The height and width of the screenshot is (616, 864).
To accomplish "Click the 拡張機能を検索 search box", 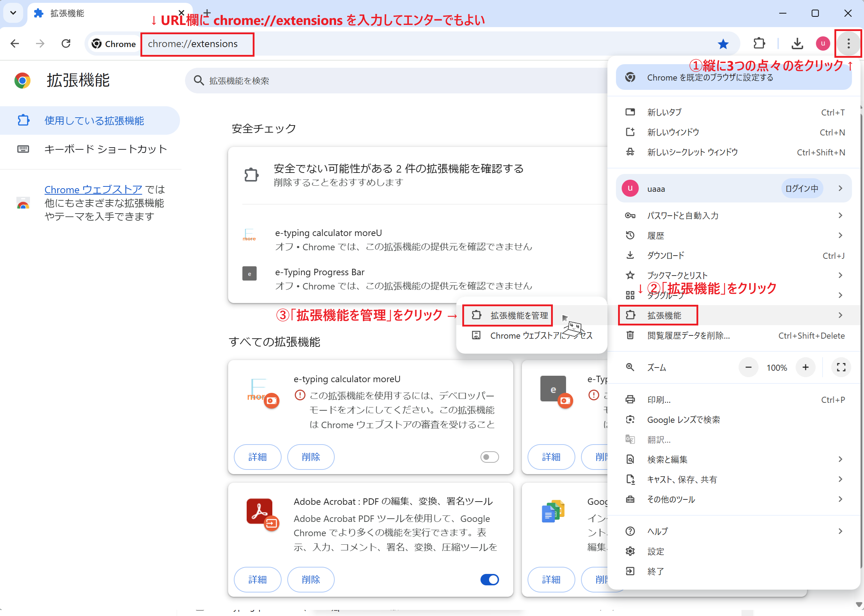I will point(396,81).
